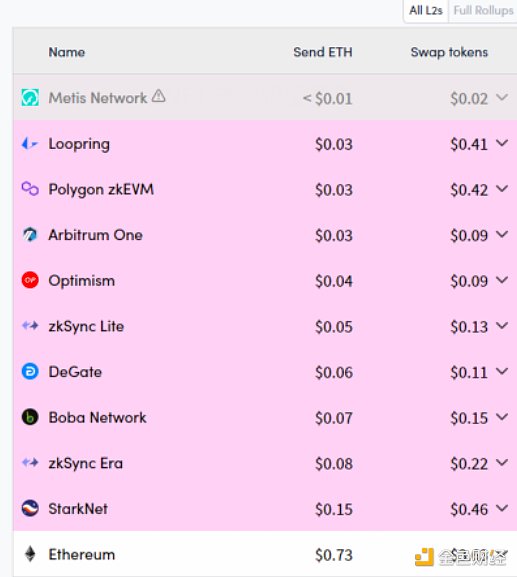Screen dimensions: 517x577
Task: Click the Metis Network logo icon
Action: 30,98
